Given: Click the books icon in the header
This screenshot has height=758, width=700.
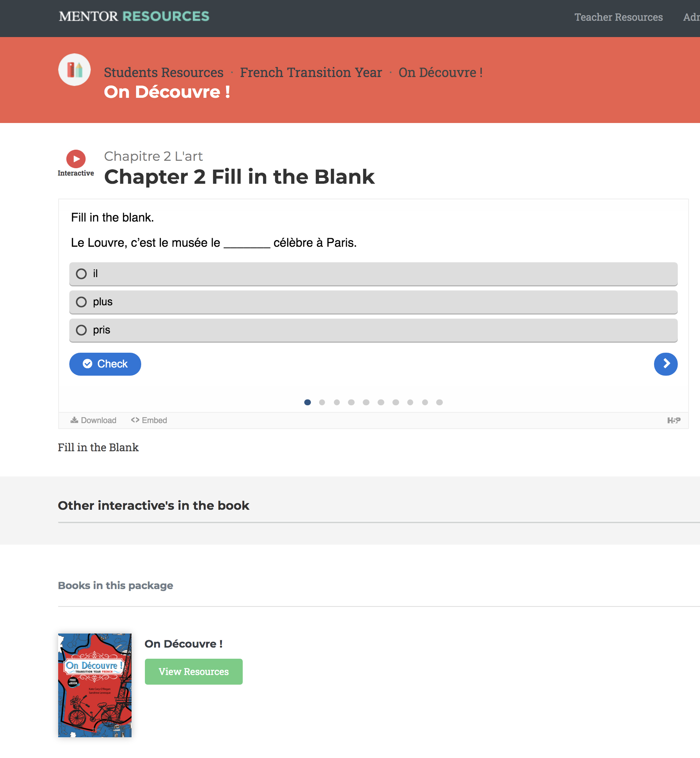Looking at the screenshot, I should pyautogui.click(x=74, y=70).
